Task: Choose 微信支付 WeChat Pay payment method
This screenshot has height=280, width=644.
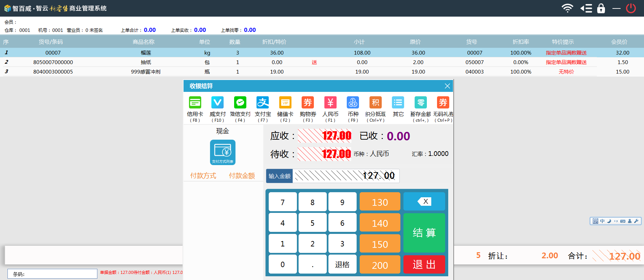Action: coord(240,103)
